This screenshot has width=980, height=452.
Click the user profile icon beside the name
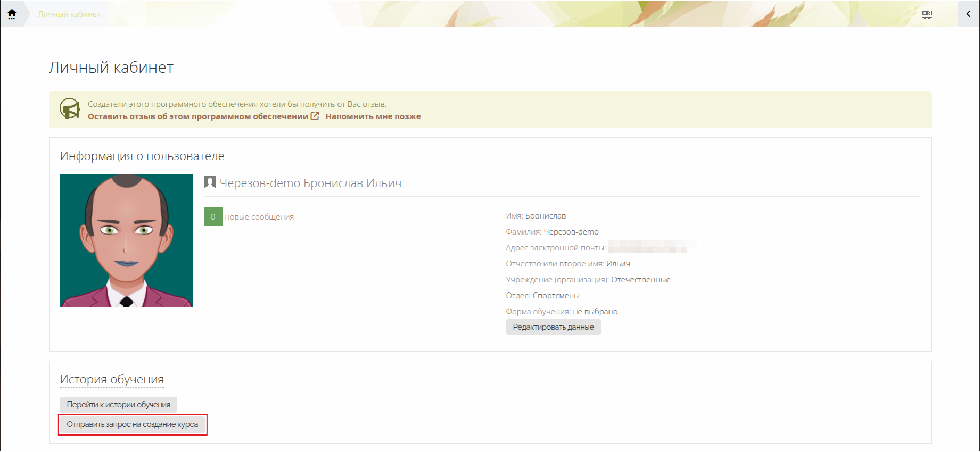click(x=210, y=183)
